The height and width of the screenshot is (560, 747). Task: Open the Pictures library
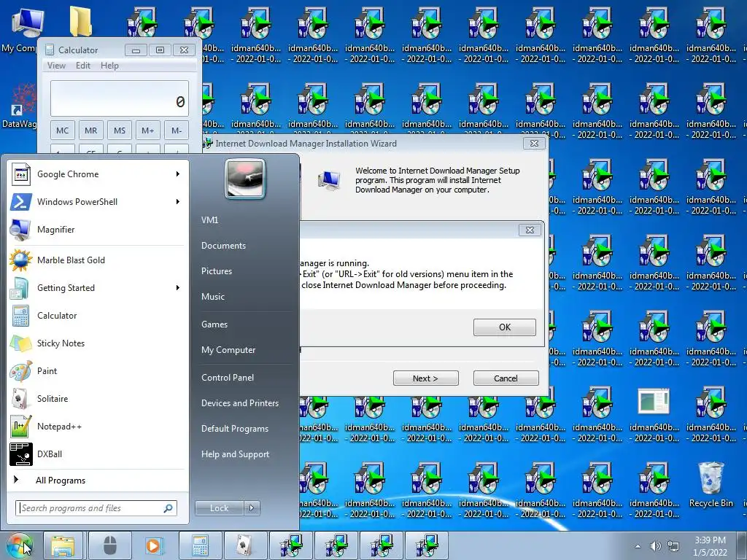(x=217, y=271)
